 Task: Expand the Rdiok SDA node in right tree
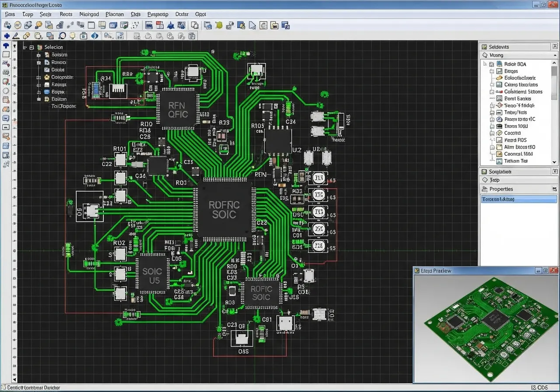491,64
